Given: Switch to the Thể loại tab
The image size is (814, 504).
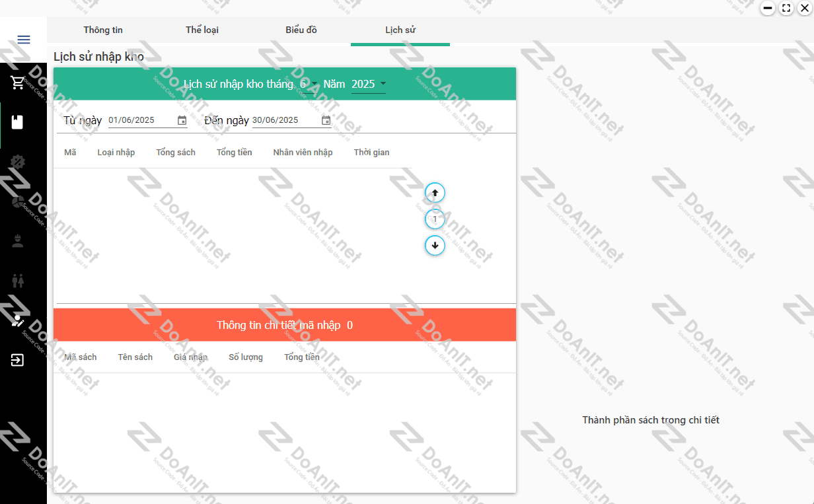Looking at the screenshot, I should (202, 30).
